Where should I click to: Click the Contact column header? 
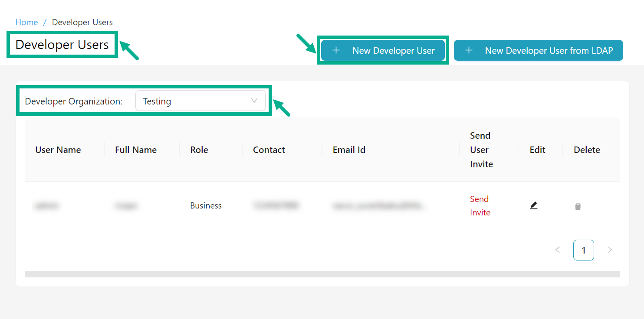tap(269, 150)
